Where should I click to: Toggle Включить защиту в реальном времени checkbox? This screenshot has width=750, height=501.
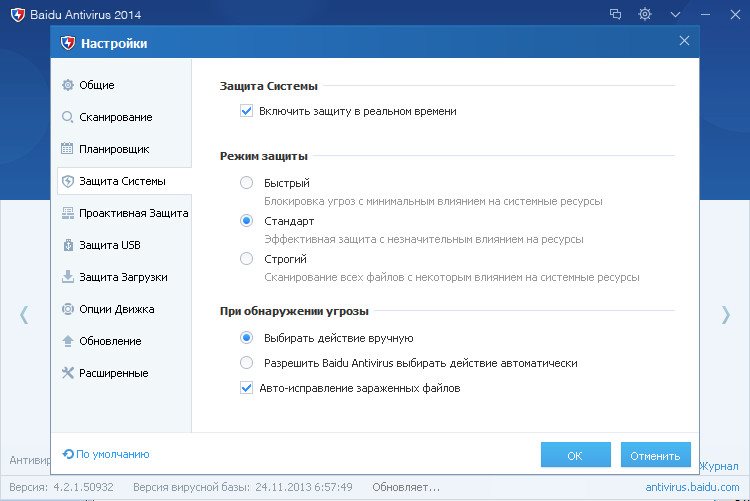246,111
